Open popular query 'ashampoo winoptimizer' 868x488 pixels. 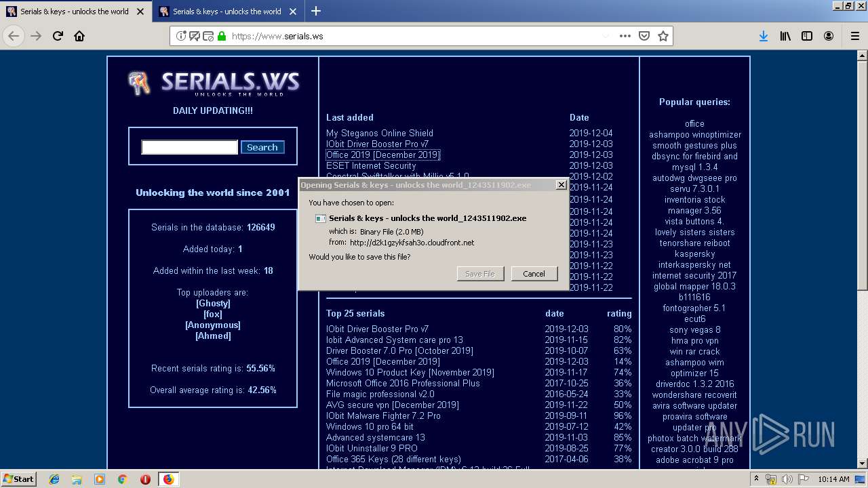pos(694,134)
